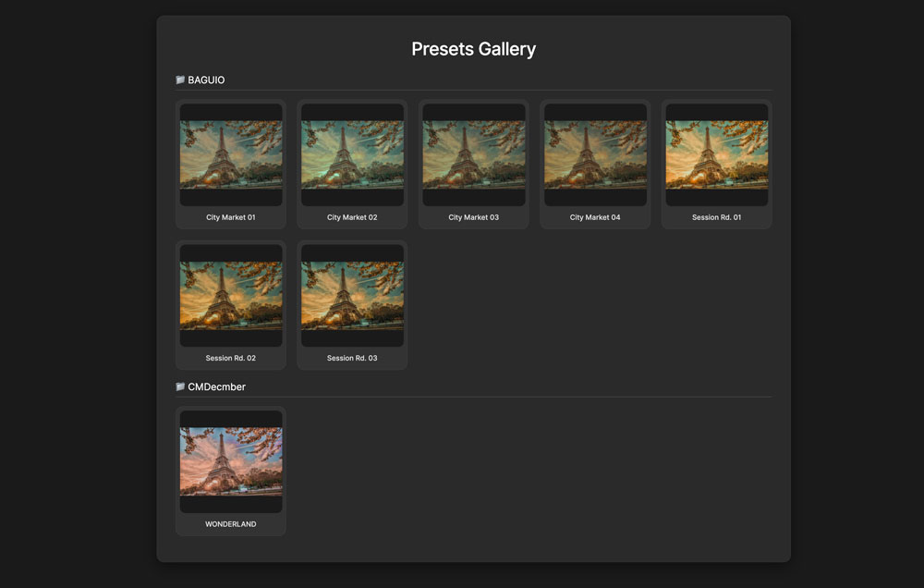924x588 pixels.
Task: Open the Session Rd. 02 preview image
Action: tap(231, 295)
